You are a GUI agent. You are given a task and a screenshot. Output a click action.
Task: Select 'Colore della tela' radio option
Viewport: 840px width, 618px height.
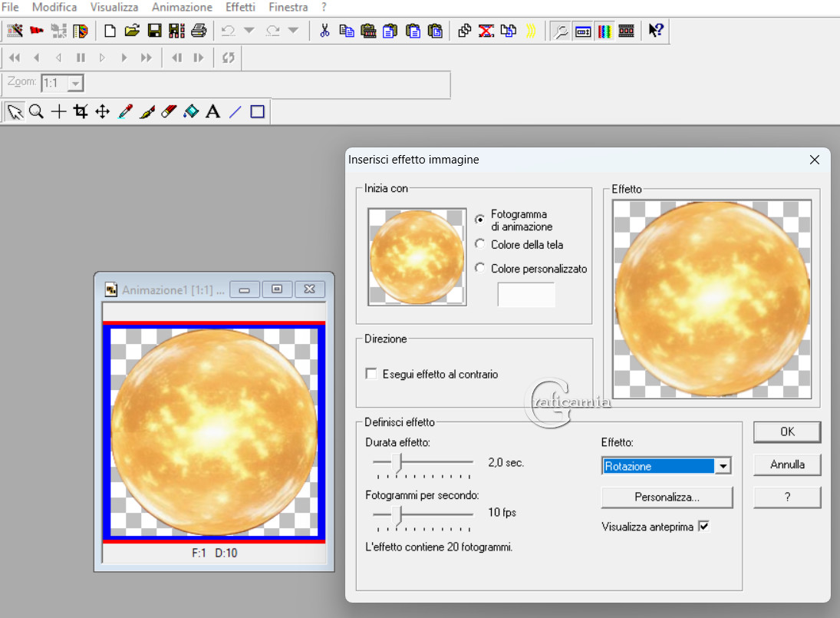(x=480, y=244)
